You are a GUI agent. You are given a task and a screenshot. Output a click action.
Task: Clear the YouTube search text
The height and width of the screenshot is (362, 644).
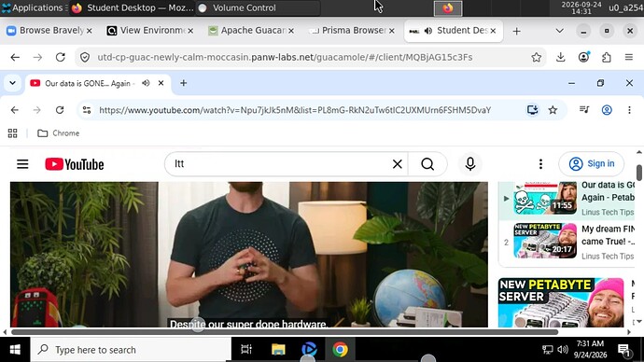click(398, 164)
